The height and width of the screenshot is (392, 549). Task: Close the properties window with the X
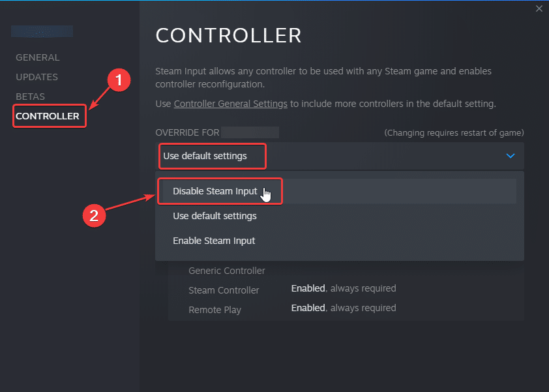pyautogui.click(x=539, y=8)
